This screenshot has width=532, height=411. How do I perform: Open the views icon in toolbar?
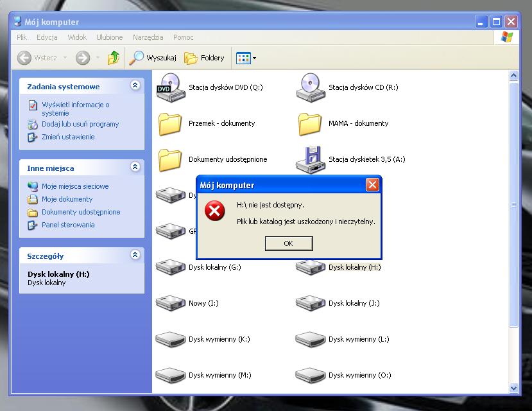pyautogui.click(x=243, y=58)
